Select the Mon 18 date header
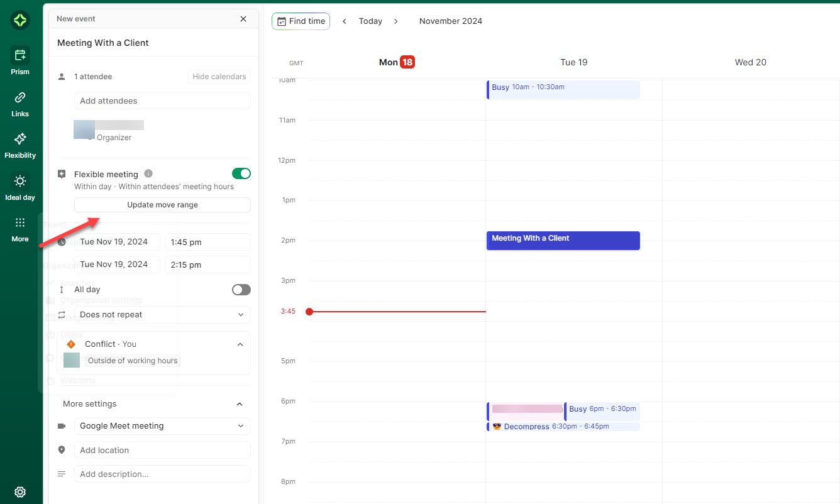Image resolution: width=840 pixels, height=504 pixels. pyautogui.click(x=396, y=62)
